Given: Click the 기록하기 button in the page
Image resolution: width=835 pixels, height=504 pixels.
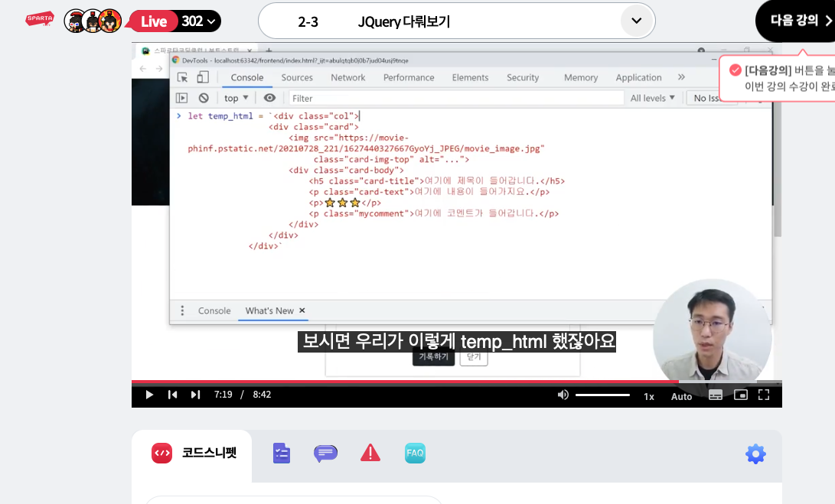Looking at the screenshot, I should point(433,357).
